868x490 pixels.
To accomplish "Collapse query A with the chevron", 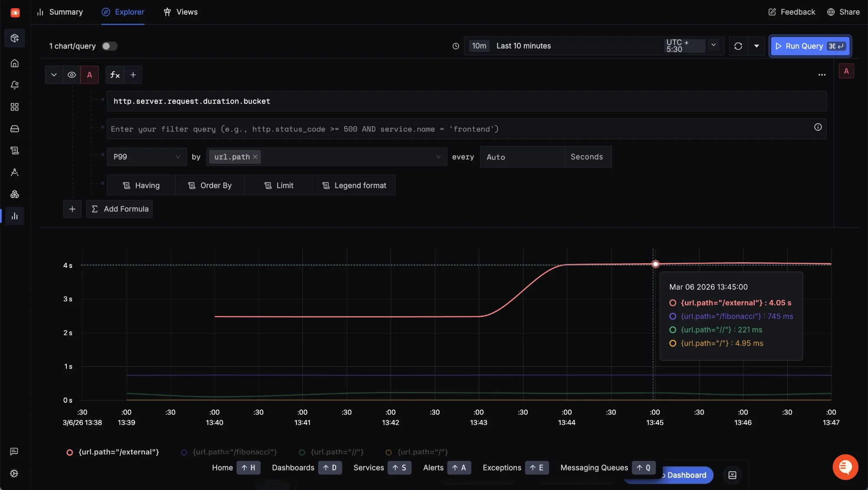I will pyautogui.click(x=54, y=75).
